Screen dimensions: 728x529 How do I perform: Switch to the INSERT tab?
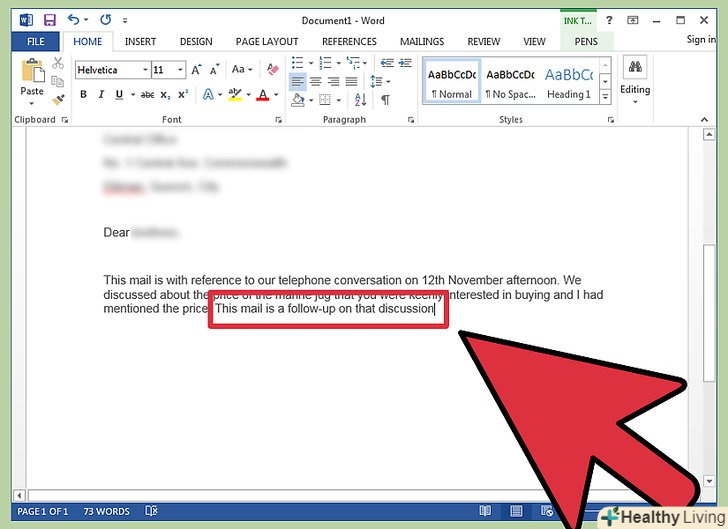pyautogui.click(x=140, y=42)
